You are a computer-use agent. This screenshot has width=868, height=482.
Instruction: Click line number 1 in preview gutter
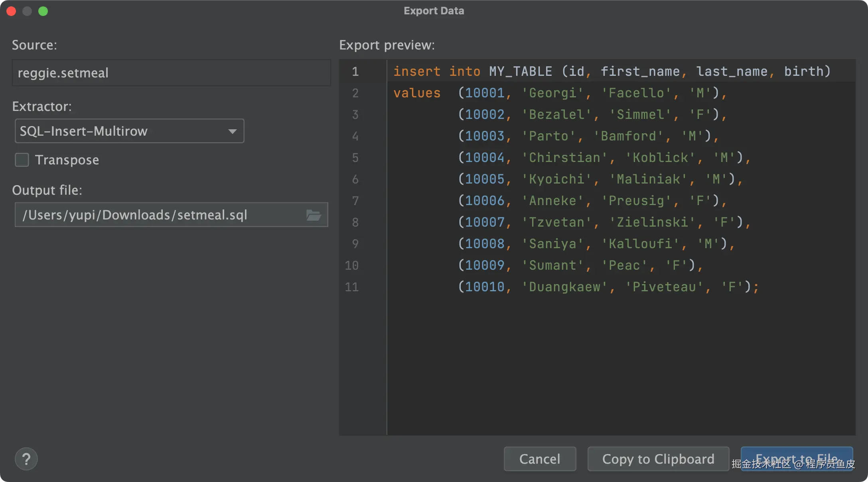point(355,71)
